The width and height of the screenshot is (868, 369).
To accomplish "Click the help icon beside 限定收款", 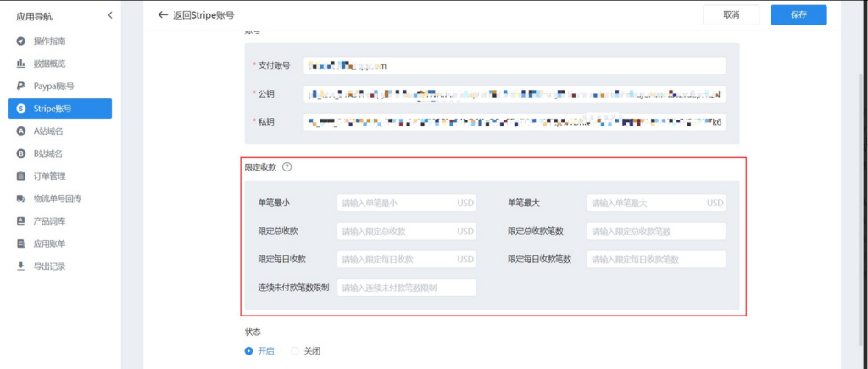I will tap(287, 167).
